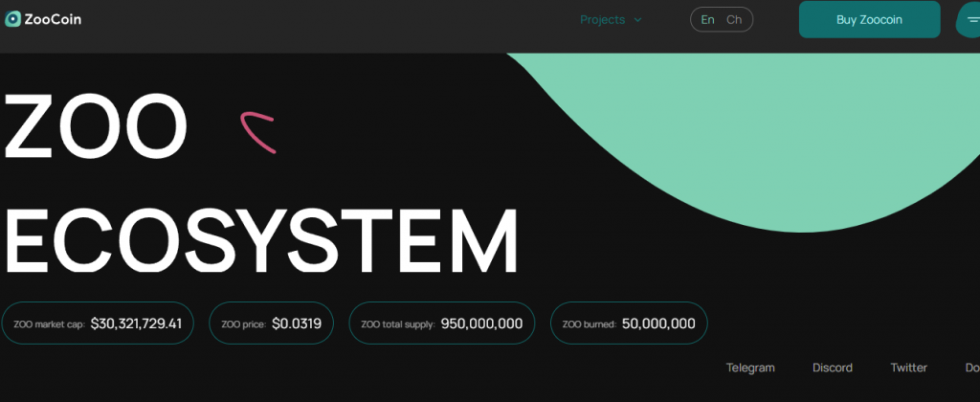Click the ZooCoin logo icon
The image size is (980, 402).
click(x=12, y=19)
